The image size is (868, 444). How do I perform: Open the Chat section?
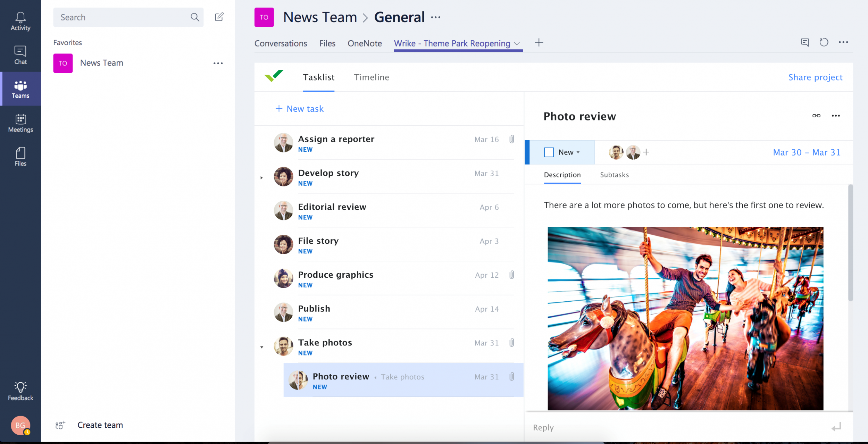(20, 55)
